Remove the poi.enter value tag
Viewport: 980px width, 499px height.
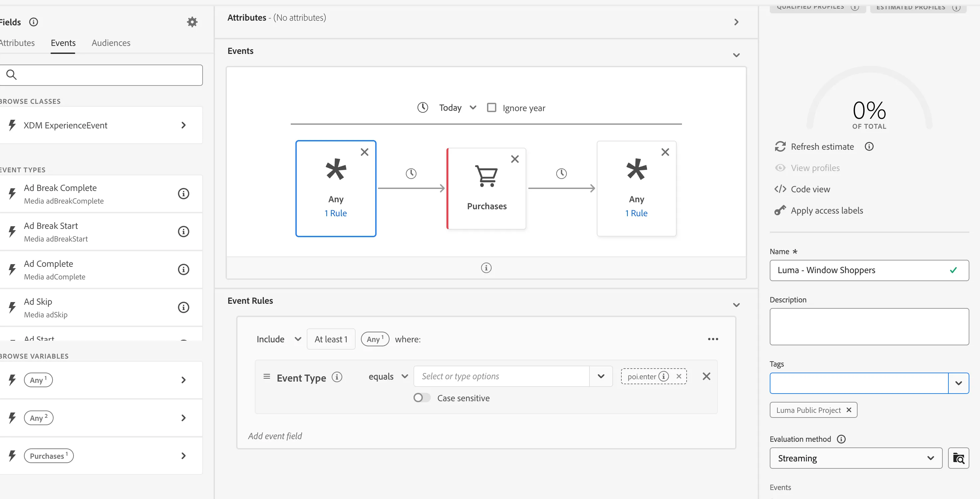pos(678,376)
